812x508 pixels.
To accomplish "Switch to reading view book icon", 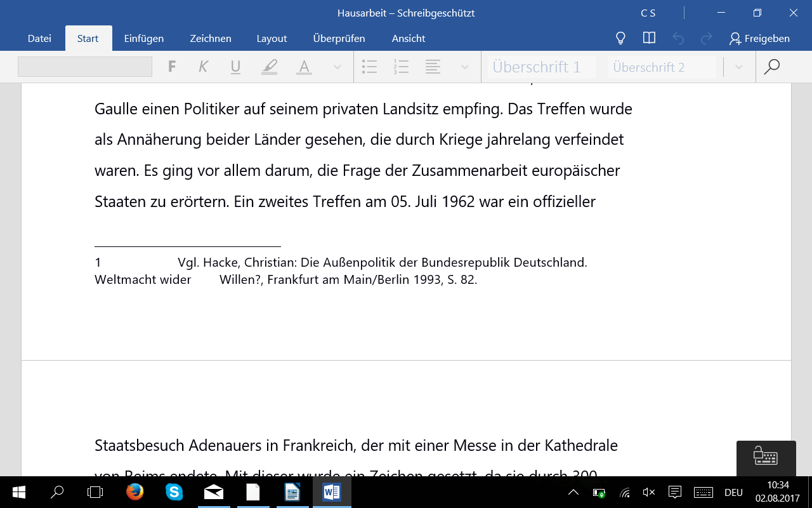I will 649,38.
